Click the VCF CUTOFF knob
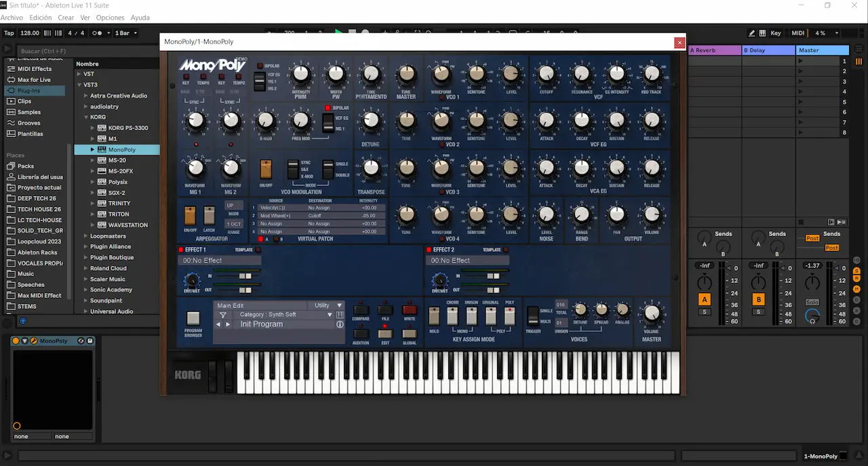The width and height of the screenshot is (868, 466). coord(546,74)
